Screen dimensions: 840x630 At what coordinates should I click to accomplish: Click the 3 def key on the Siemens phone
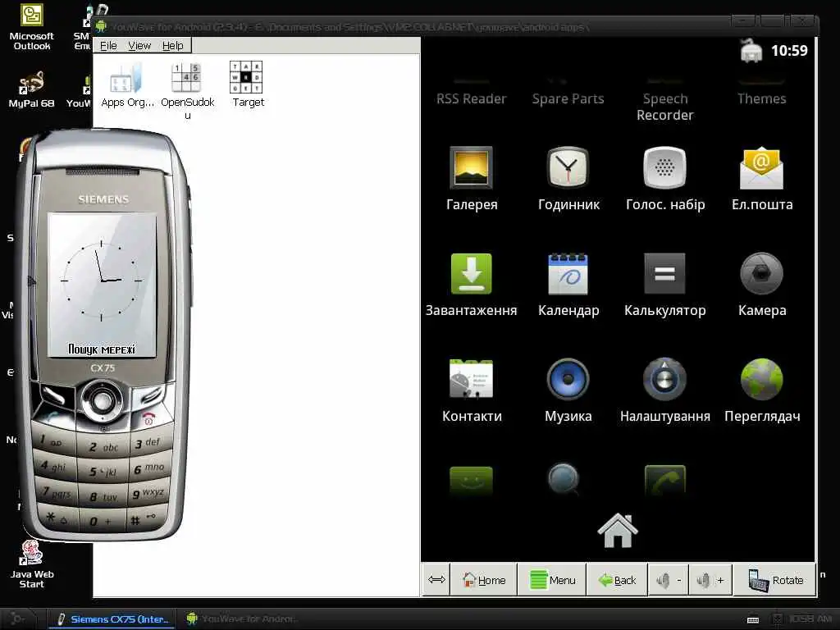tap(149, 442)
